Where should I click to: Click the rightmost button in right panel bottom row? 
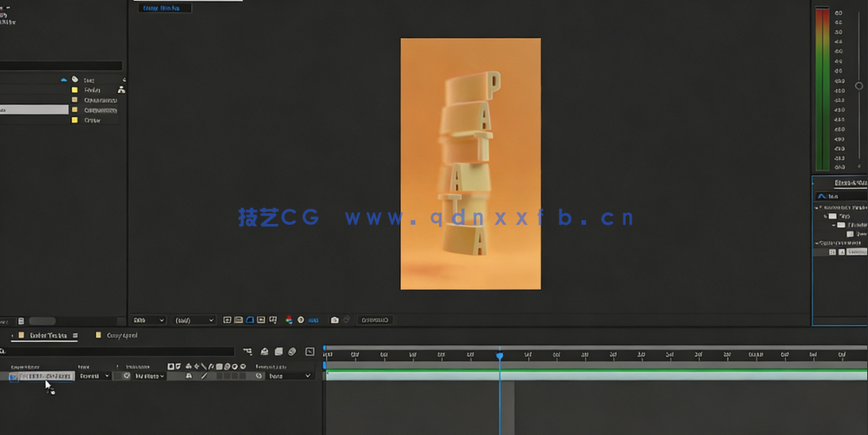857,252
